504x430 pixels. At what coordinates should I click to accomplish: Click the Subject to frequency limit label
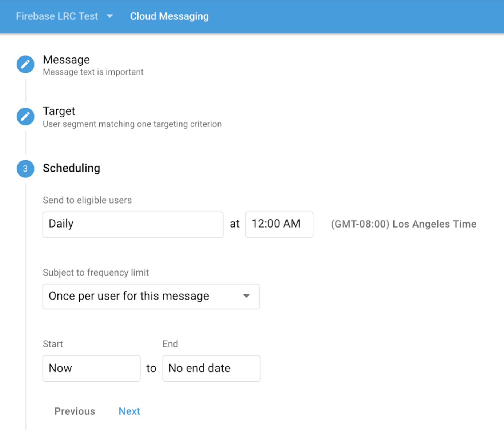[96, 272]
